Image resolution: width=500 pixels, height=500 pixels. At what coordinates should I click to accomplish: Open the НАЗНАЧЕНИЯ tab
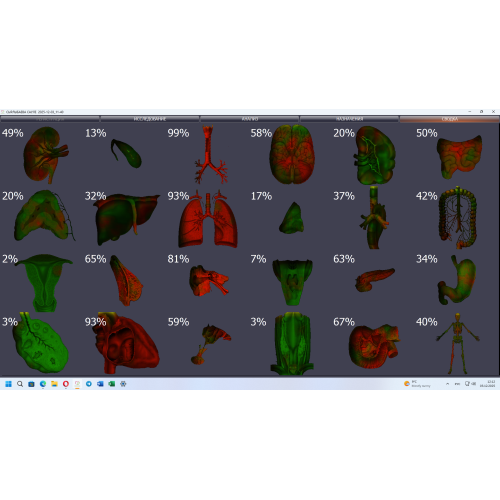349,119
